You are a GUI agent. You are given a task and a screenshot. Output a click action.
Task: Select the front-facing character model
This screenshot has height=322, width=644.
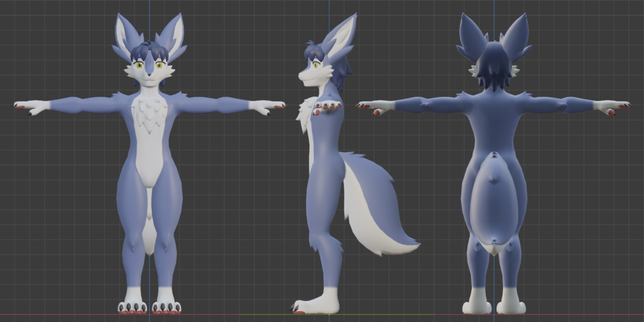click(x=149, y=164)
